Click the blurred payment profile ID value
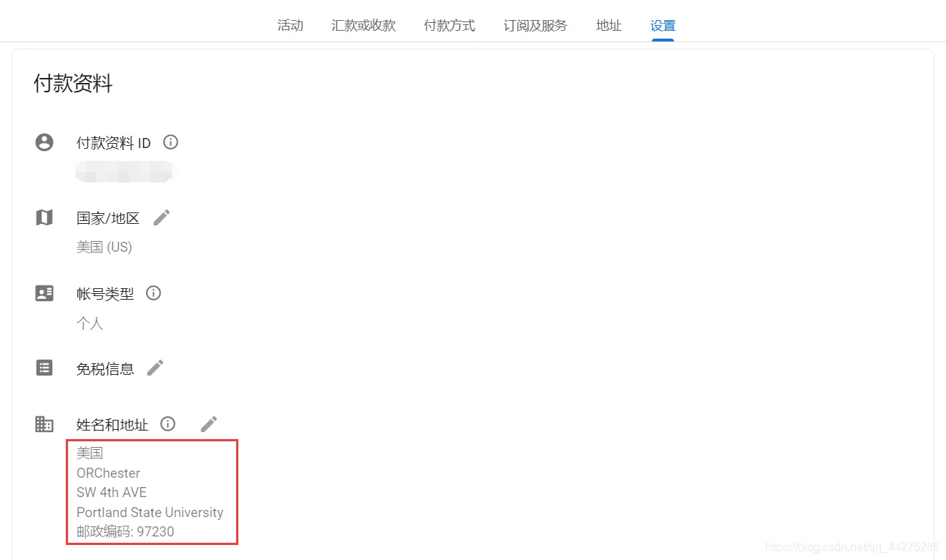The image size is (946, 560). pyautogui.click(x=126, y=172)
